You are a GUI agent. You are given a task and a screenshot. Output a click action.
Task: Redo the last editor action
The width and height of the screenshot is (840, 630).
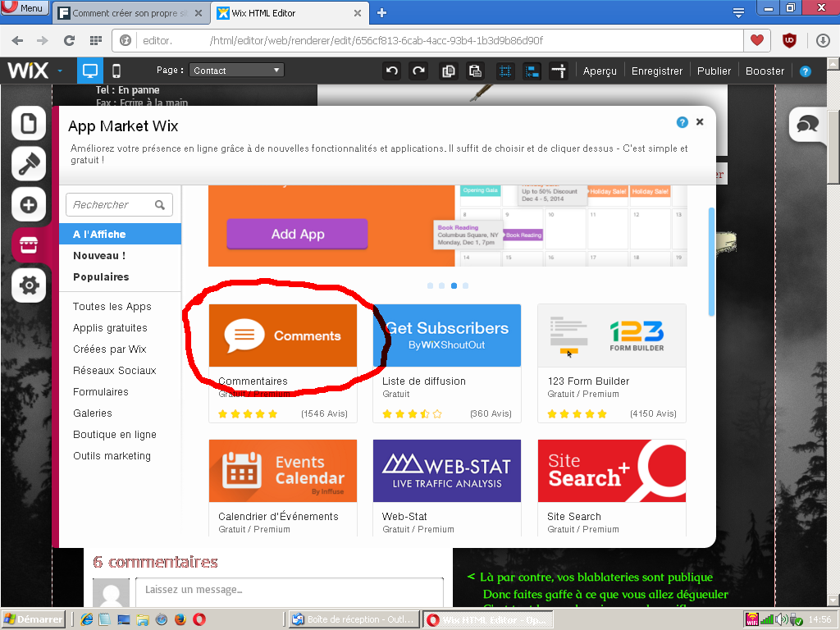(418, 71)
